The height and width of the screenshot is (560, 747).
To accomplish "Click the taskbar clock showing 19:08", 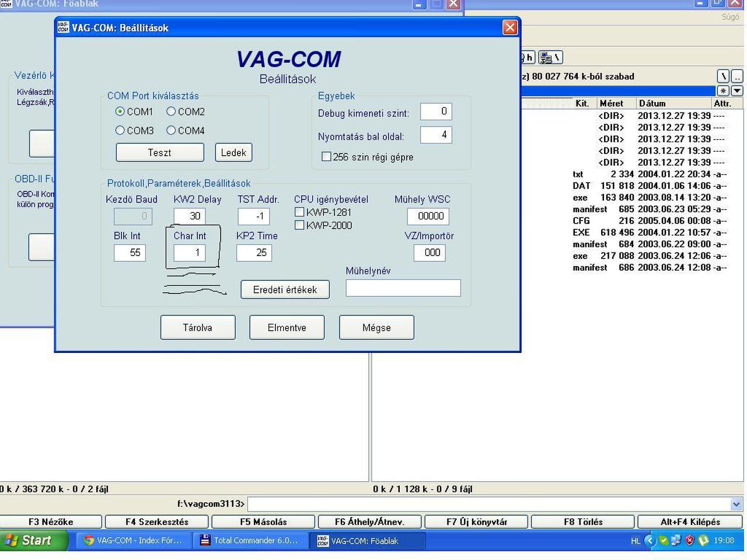I will [724, 540].
